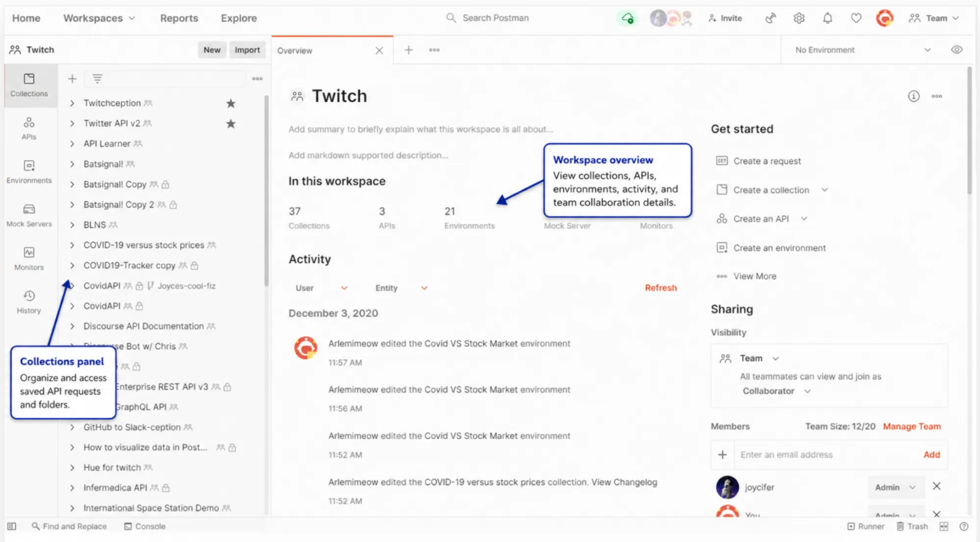Go to the Home menu
This screenshot has width=980, height=542.
click(x=26, y=18)
